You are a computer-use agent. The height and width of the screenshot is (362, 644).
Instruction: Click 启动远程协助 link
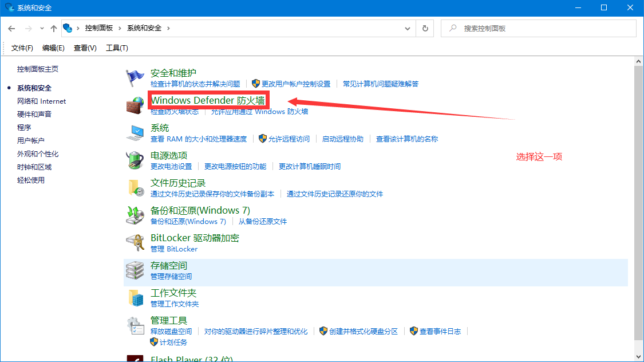[342, 139]
